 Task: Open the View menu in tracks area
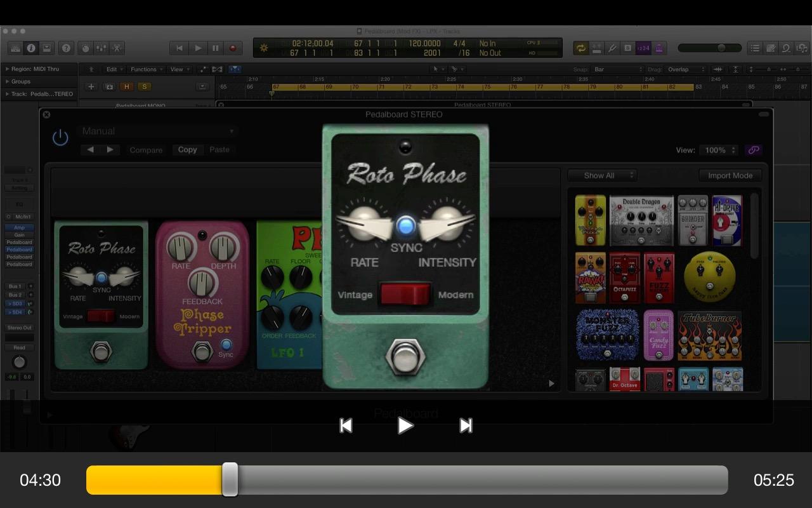(x=179, y=69)
